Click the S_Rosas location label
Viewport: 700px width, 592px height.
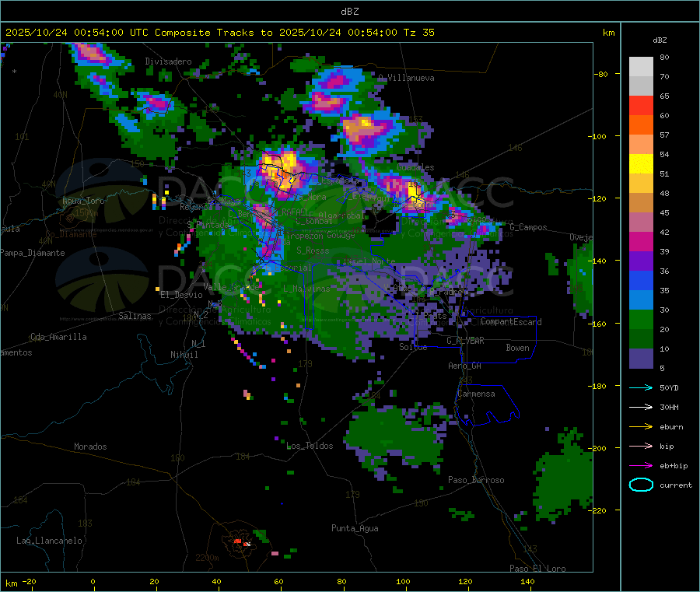[313, 251]
